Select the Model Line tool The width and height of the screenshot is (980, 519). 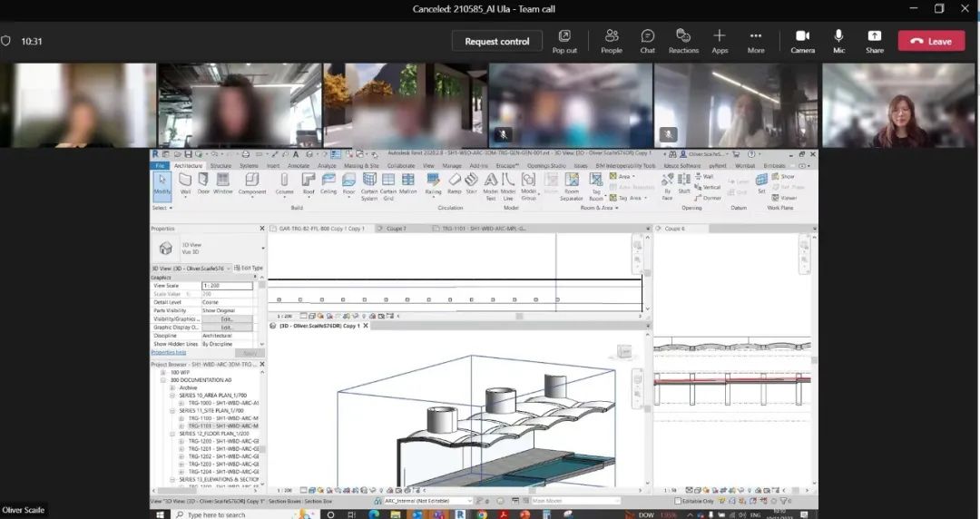pos(508,186)
